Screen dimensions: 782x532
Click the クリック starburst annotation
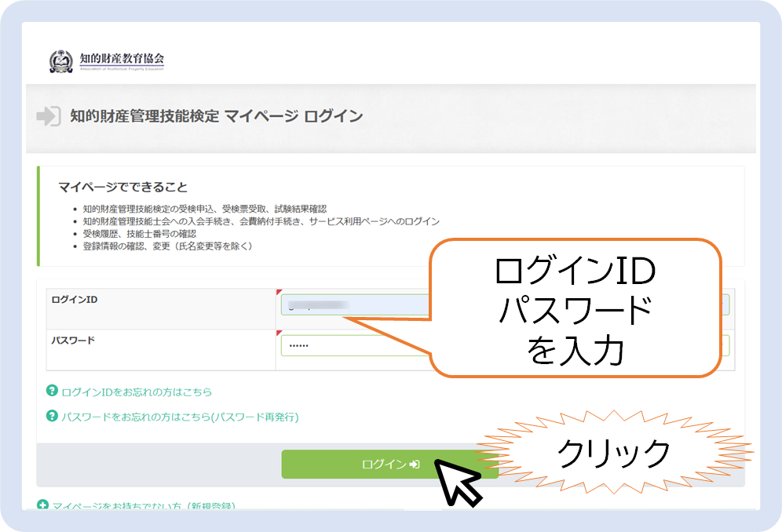click(x=614, y=453)
